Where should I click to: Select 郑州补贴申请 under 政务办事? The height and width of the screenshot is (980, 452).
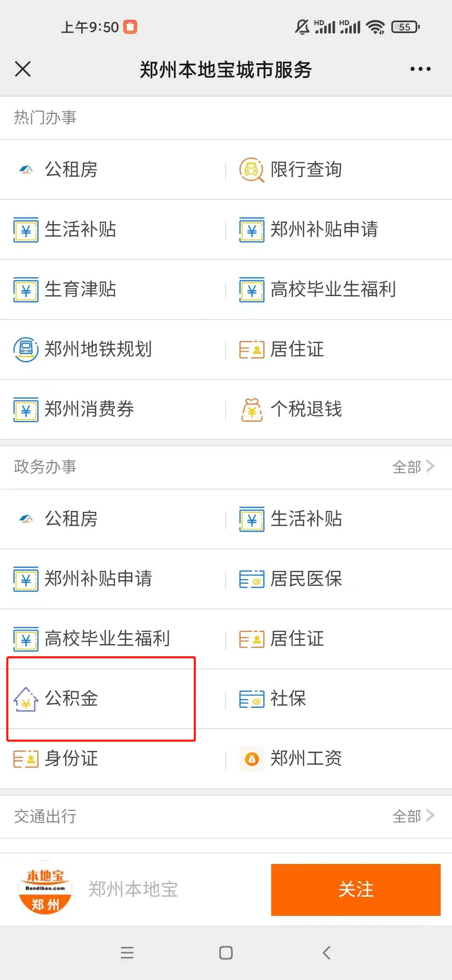pyautogui.click(x=98, y=579)
